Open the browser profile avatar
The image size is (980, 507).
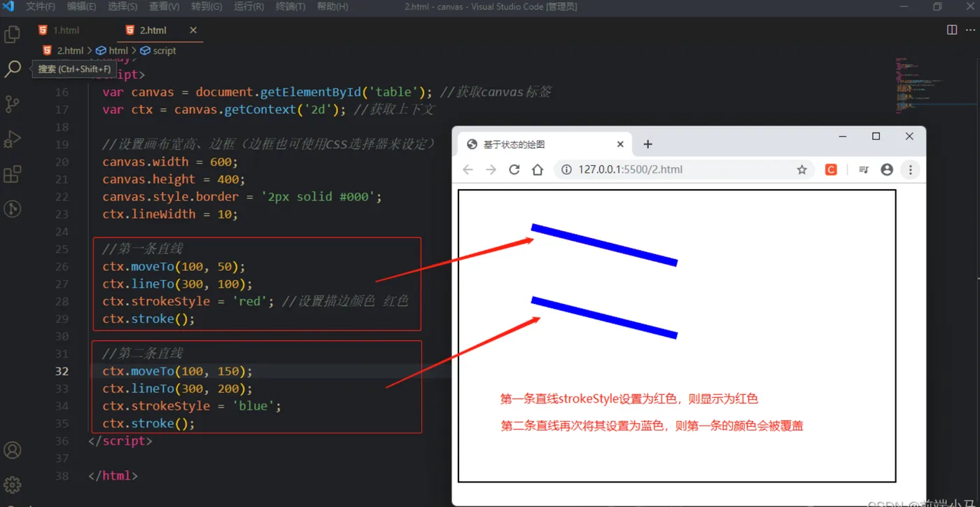(x=887, y=169)
